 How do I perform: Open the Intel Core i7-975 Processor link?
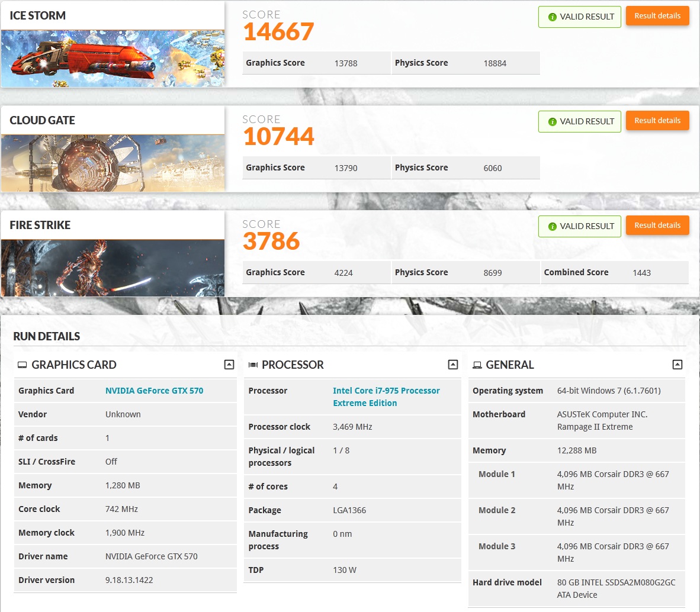(386, 397)
